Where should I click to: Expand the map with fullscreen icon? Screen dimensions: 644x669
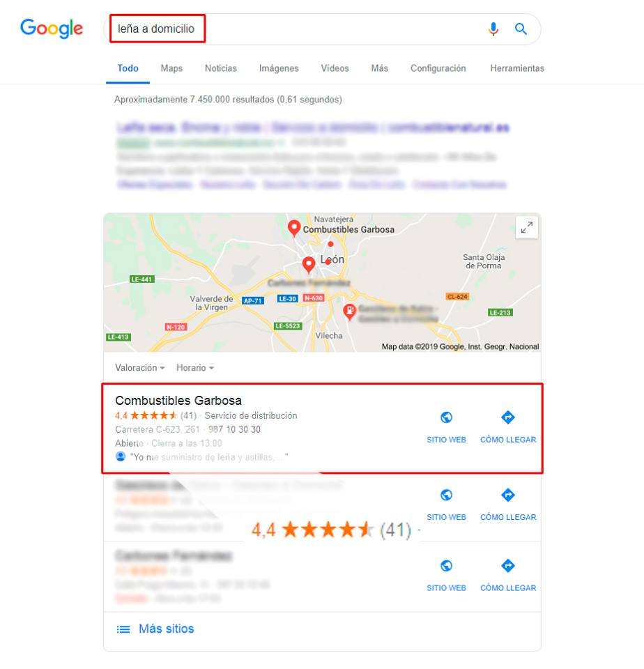click(x=527, y=228)
